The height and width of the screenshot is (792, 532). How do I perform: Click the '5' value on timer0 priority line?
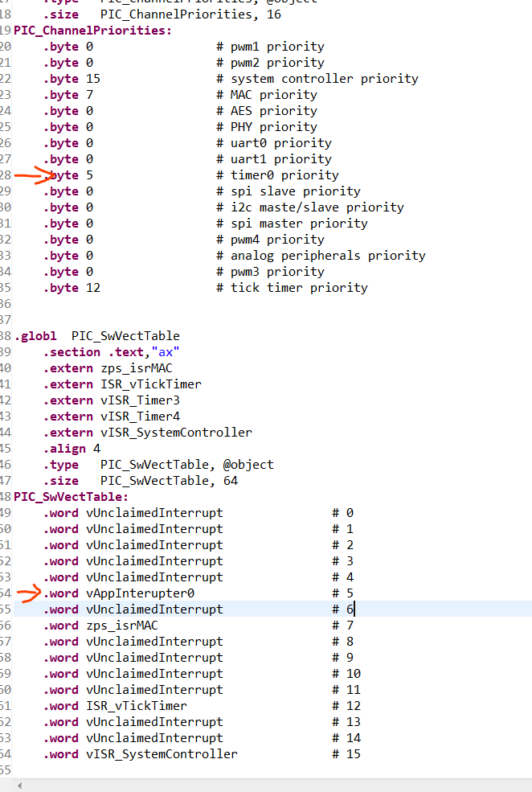tap(89, 175)
